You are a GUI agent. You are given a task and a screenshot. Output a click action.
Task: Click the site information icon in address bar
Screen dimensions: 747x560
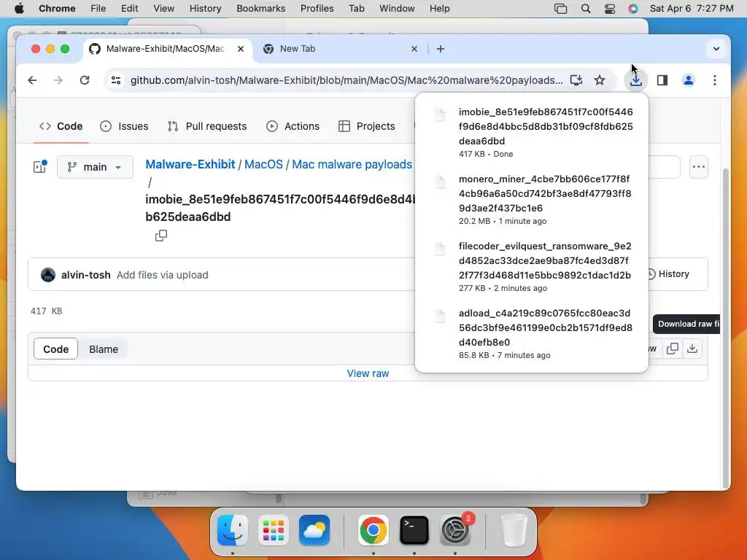coord(116,80)
